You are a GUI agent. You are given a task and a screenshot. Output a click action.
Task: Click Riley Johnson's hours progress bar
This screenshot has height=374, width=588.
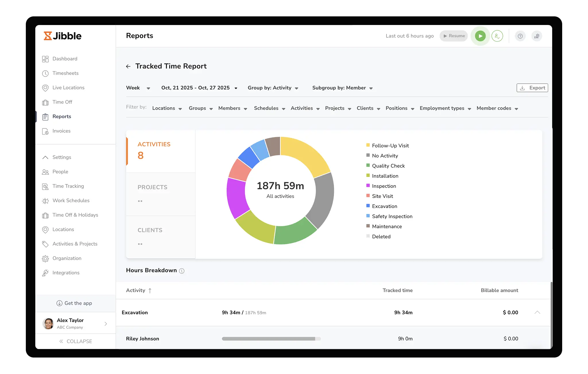(x=271, y=339)
